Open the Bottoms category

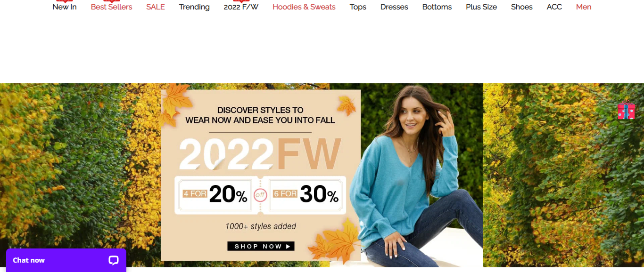pos(437,7)
